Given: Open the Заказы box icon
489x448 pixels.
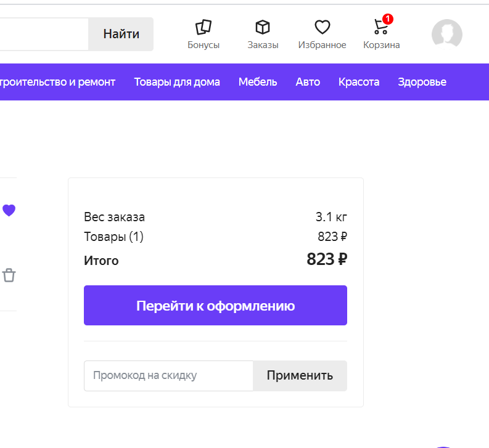Looking at the screenshot, I should click(x=263, y=27).
